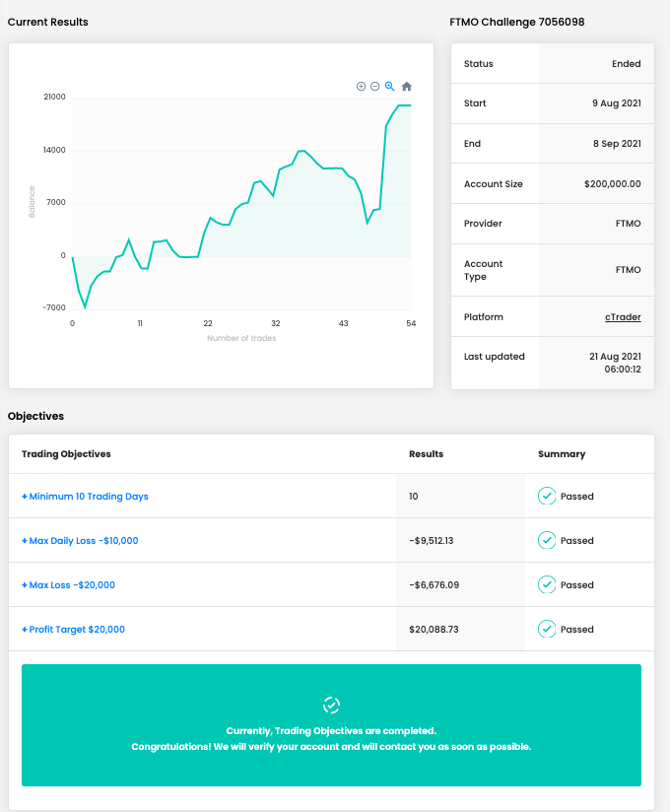Click the Passed checkmark for Max Daily Loss
The width and height of the screenshot is (670, 812).
pyautogui.click(x=547, y=541)
